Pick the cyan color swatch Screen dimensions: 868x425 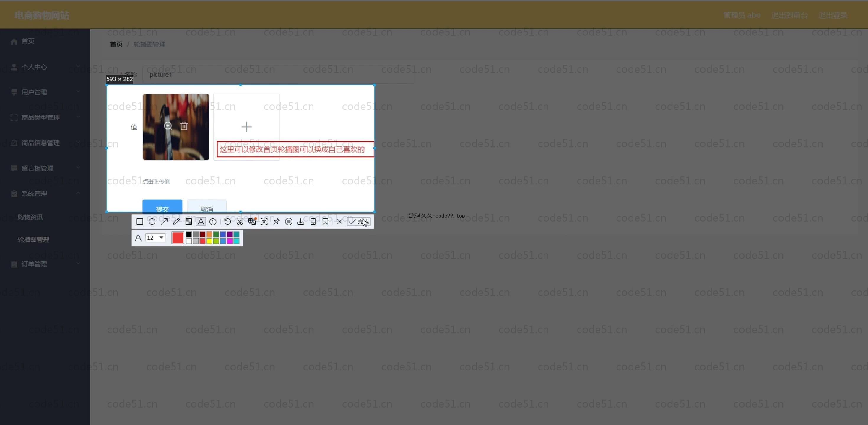236,241
